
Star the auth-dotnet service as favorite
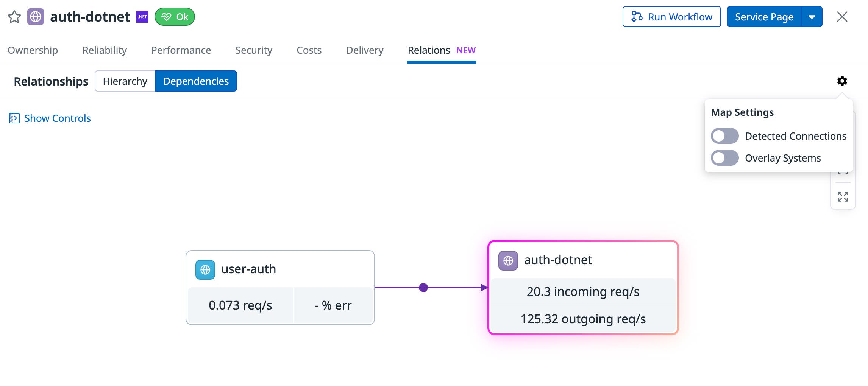14,17
